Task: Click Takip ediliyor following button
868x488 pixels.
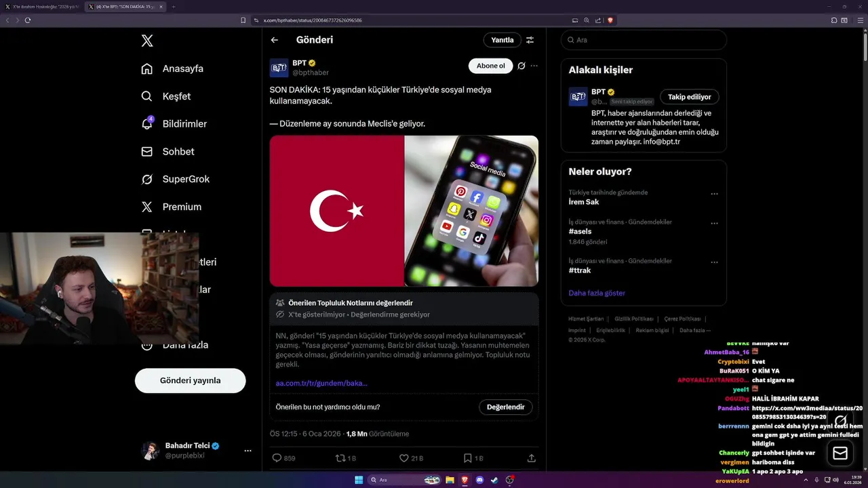Action: 690,97
